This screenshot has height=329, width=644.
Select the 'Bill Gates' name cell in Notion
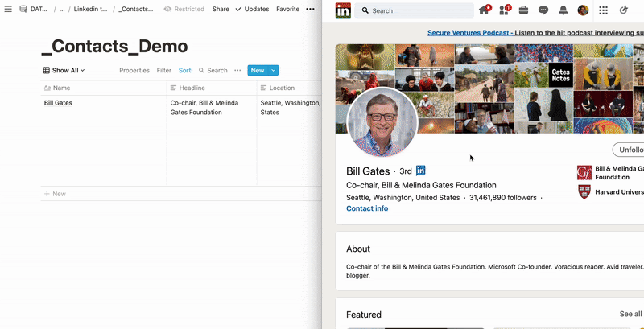tap(104, 141)
